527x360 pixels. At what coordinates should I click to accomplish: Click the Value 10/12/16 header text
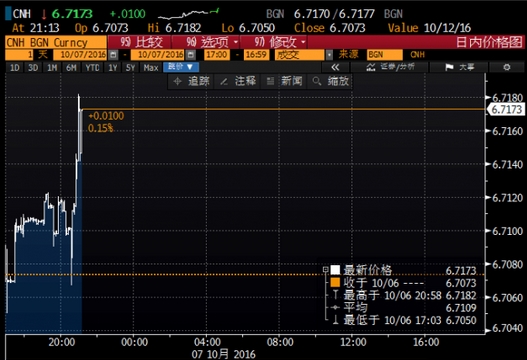[x=429, y=28]
